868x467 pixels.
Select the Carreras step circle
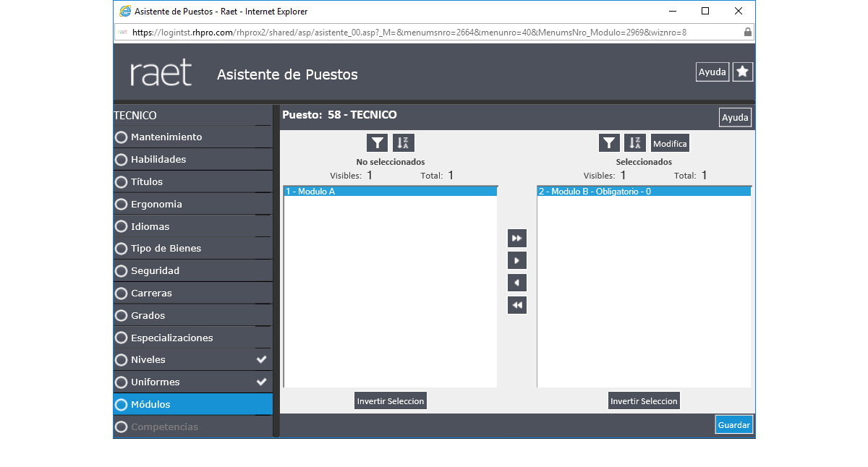[x=122, y=294]
